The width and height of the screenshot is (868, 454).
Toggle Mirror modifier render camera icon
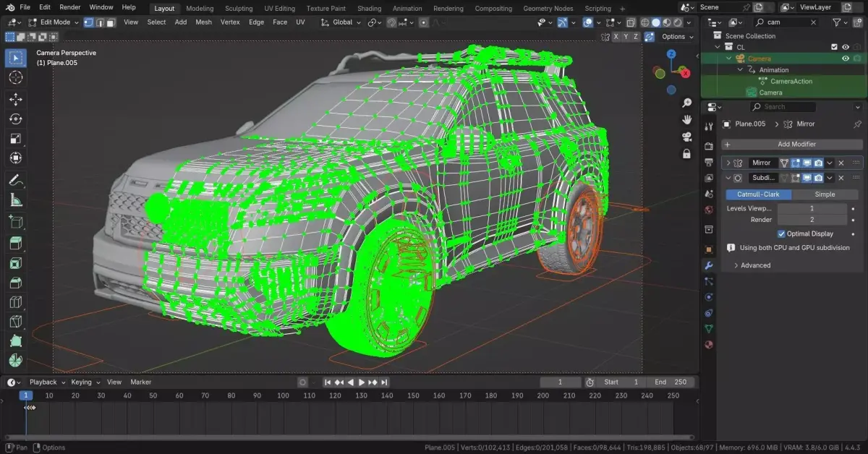pos(818,163)
